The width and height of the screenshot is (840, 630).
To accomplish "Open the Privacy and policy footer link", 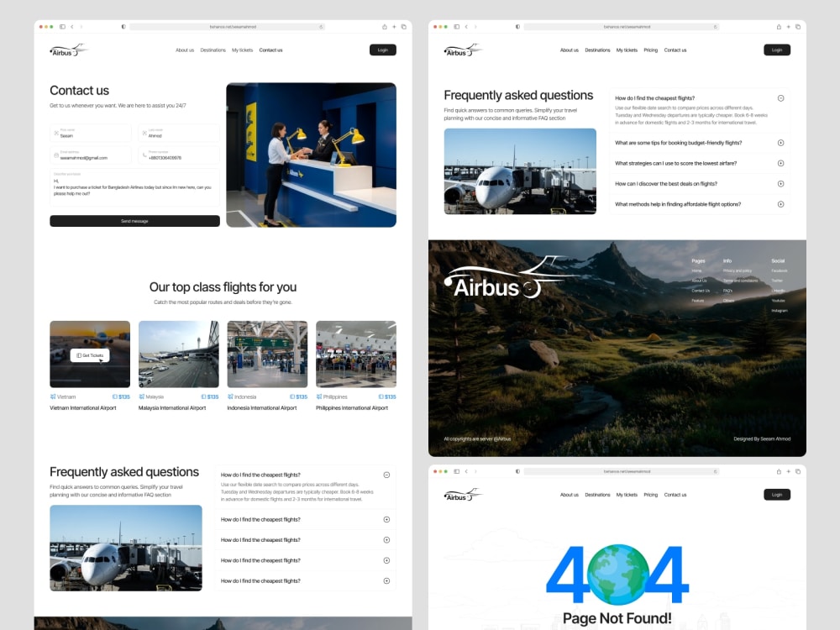I will point(738,270).
